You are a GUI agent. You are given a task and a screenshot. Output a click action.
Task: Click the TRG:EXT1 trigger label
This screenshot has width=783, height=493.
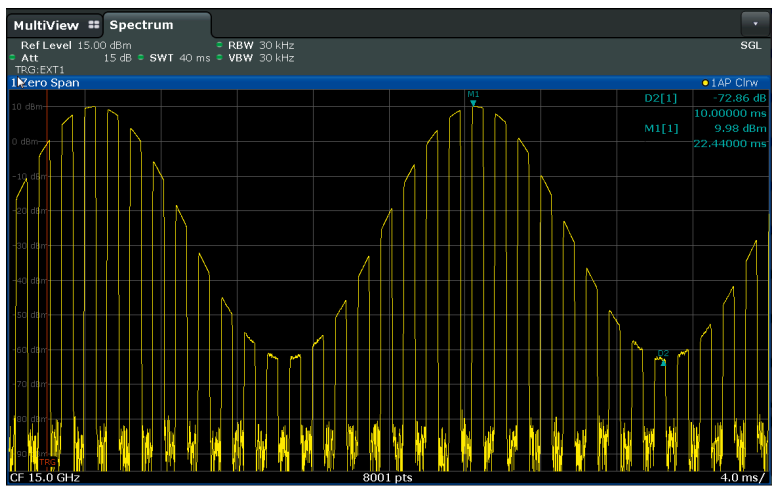click(38, 70)
